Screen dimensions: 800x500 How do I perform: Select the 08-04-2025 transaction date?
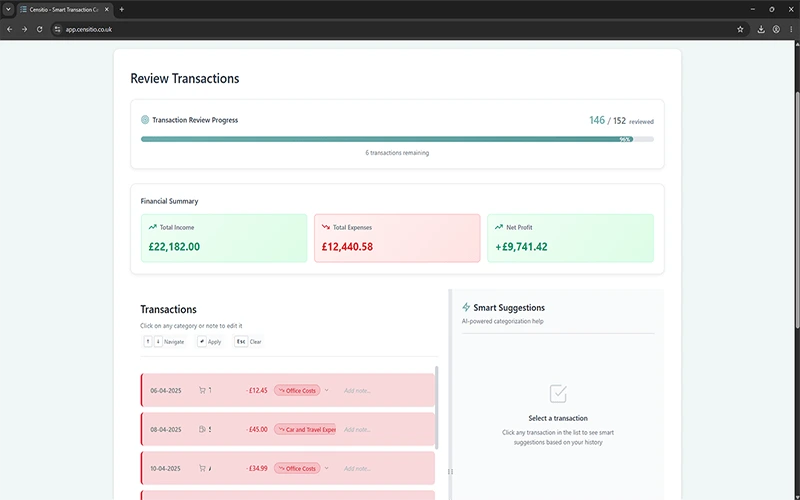[x=165, y=430]
